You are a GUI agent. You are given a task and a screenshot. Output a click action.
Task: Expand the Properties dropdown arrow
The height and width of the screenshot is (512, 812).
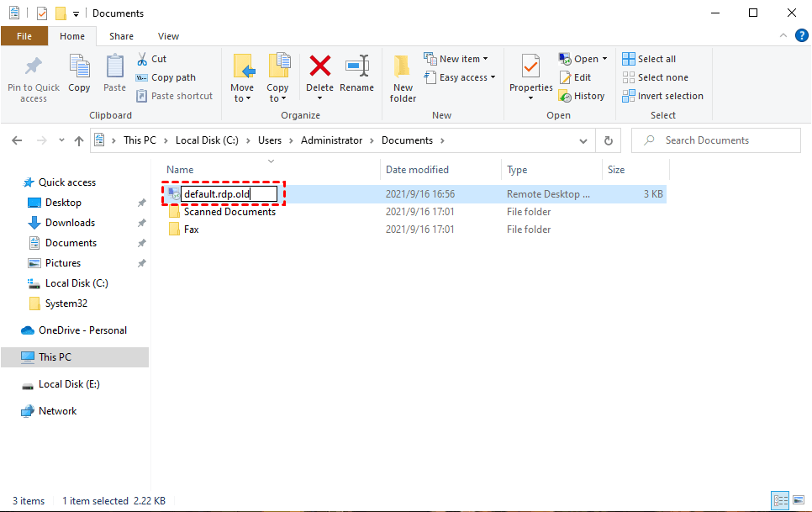click(x=530, y=98)
